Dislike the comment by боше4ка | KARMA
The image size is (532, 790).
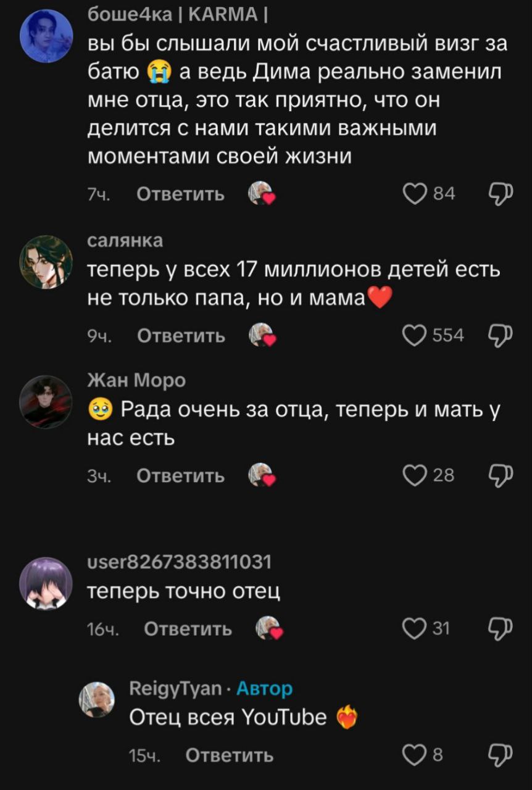click(500, 194)
